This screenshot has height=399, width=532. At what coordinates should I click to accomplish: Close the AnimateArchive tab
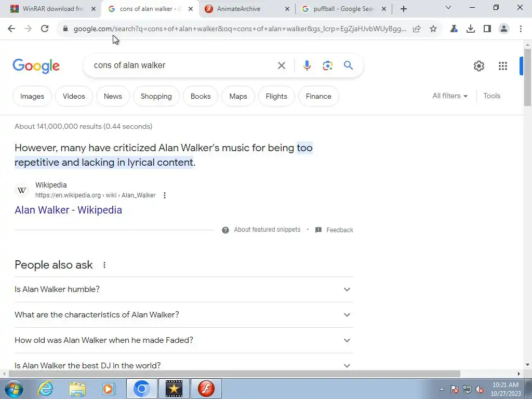coord(287,9)
